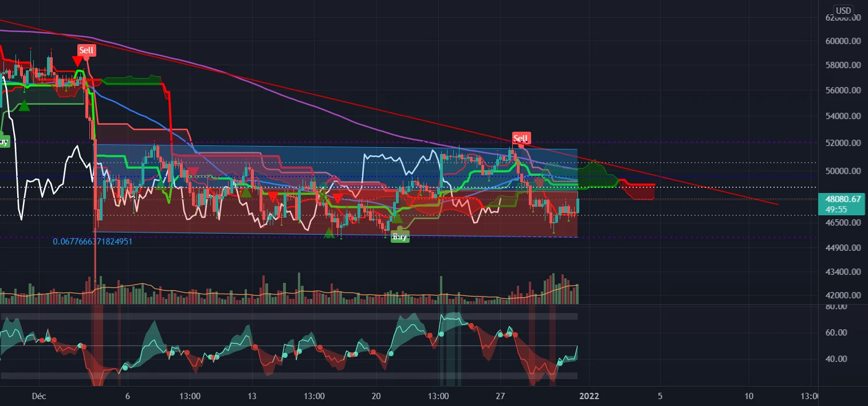Click the 2022 label on time axis
The image size is (868, 406).
point(589,396)
